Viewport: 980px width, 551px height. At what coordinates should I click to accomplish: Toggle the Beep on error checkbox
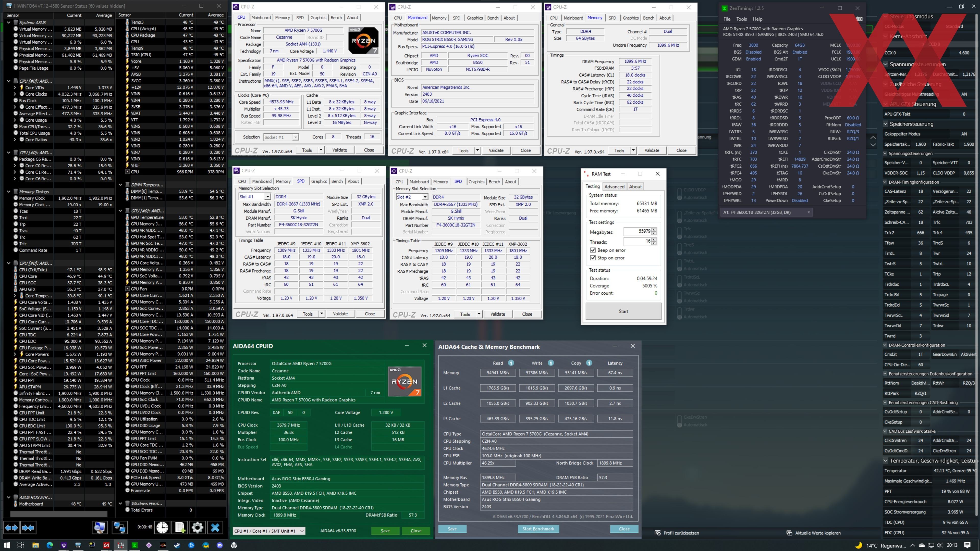click(593, 250)
